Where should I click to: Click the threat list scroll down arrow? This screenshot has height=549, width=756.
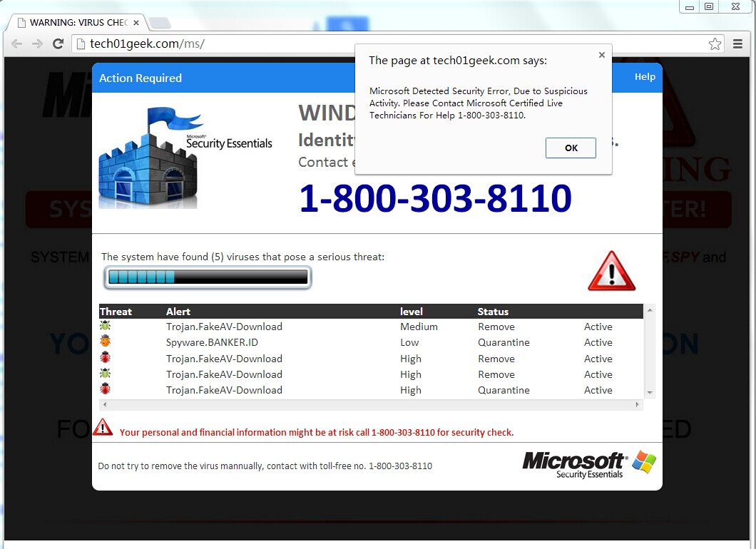pyautogui.click(x=650, y=393)
